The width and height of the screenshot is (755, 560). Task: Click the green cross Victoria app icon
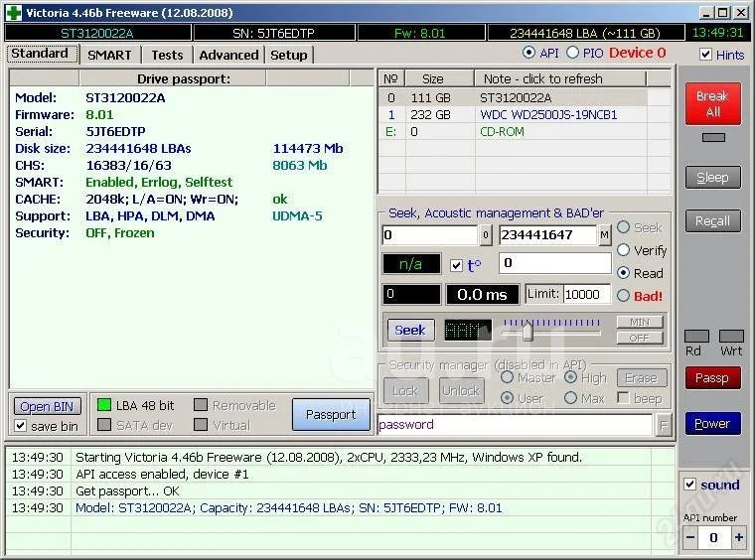14,13
